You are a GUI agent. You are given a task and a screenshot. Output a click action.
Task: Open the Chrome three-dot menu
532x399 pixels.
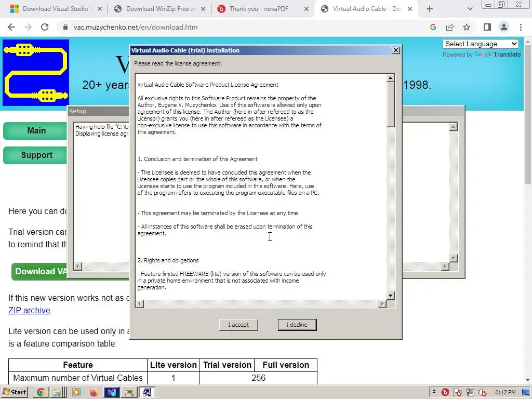point(521,27)
